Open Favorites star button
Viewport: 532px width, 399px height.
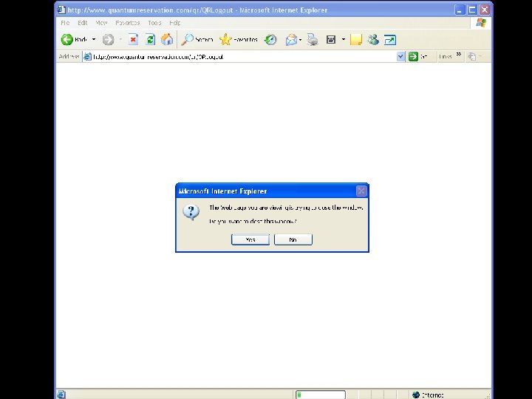239,40
